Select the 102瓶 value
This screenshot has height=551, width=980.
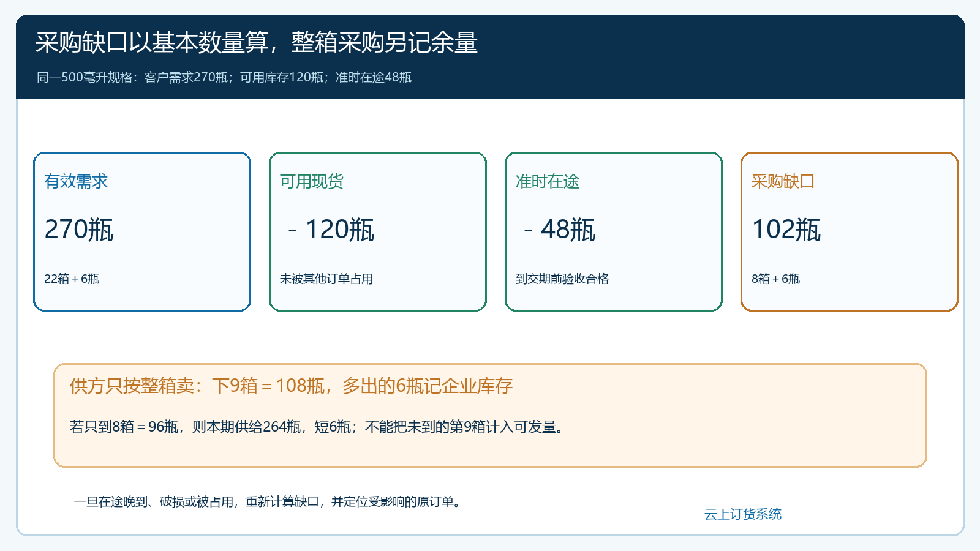(786, 230)
